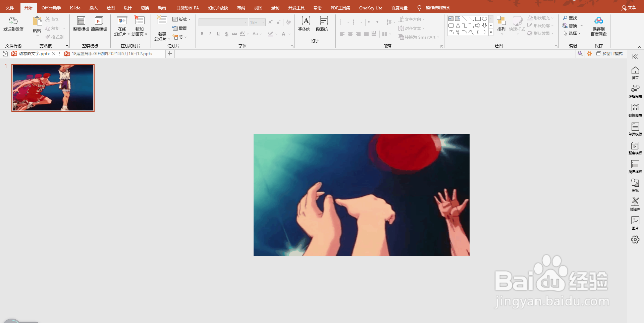Screen dimensions: 644x323
Task: Select the triangle shape in the shapes gallery
Action: [458, 26]
